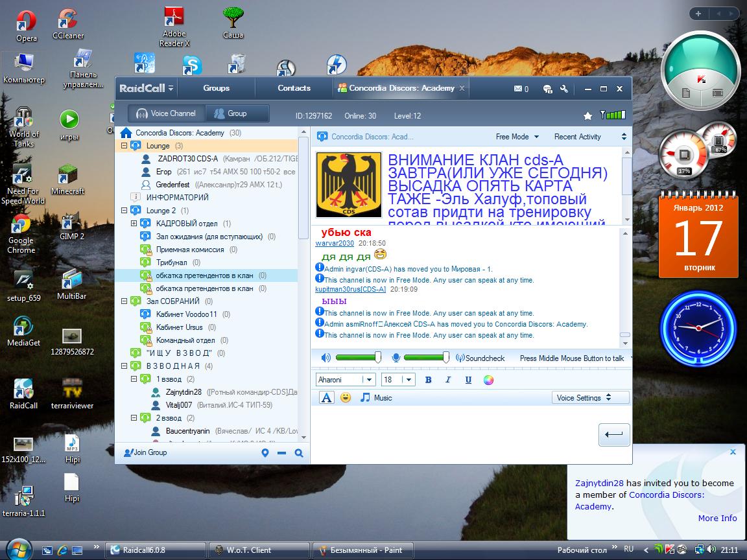Toggle the announcement panel expand arrows
The width and height of the screenshot is (747, 560).
[624, 137]
